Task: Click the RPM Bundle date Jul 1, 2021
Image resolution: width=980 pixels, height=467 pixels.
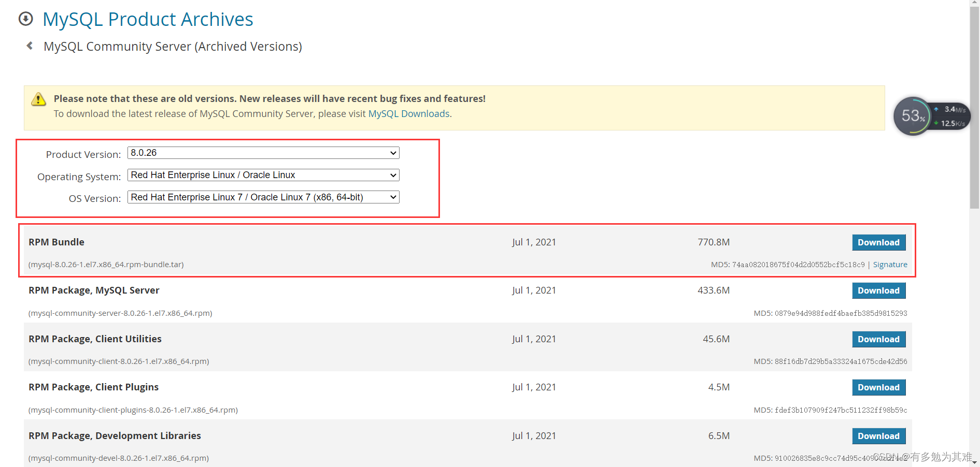Action: point(534,242)
